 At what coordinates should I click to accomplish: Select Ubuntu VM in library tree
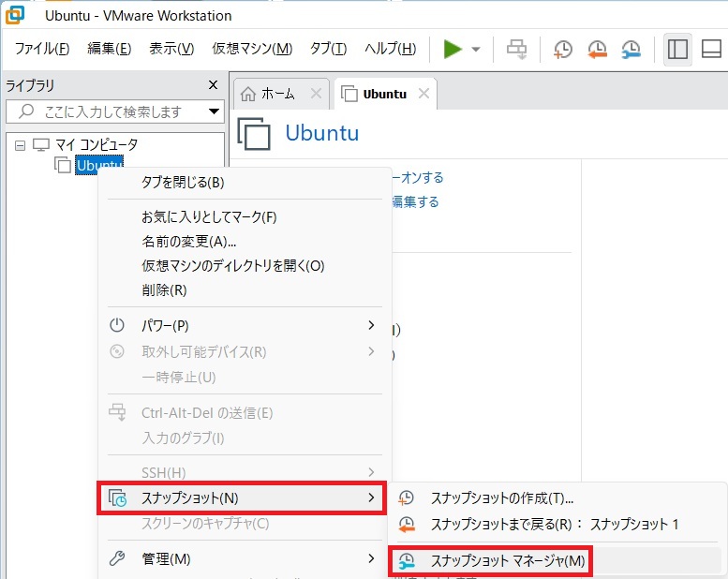click(x=99, y=165)
